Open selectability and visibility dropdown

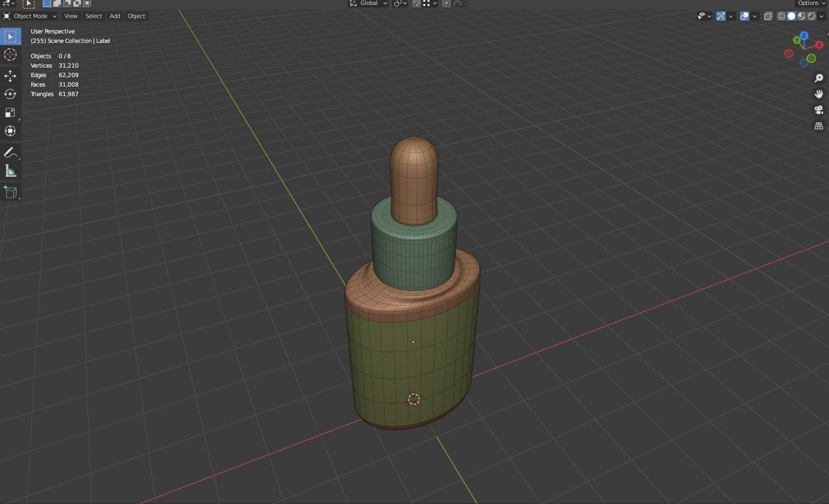point(704,16)
